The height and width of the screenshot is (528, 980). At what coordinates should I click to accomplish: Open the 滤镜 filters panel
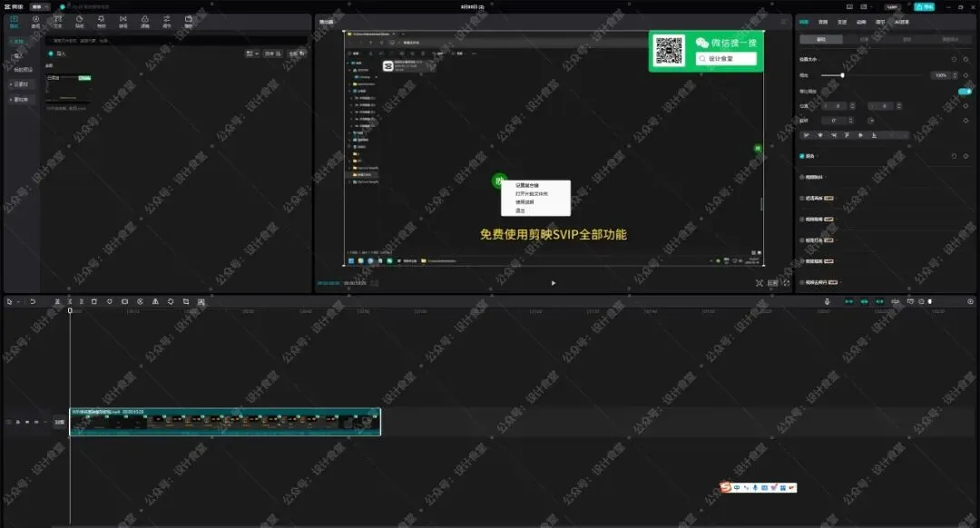[145, 22]
